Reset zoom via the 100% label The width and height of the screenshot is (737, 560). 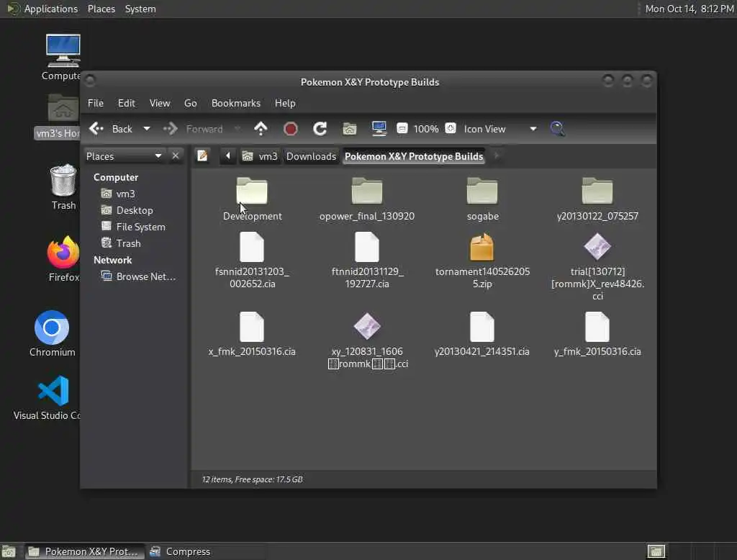[426, 129]
